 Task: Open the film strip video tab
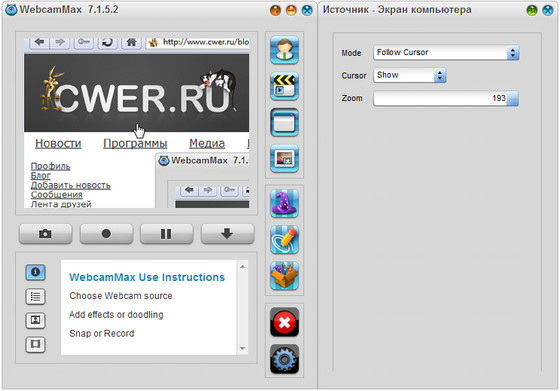coord(35,345)
